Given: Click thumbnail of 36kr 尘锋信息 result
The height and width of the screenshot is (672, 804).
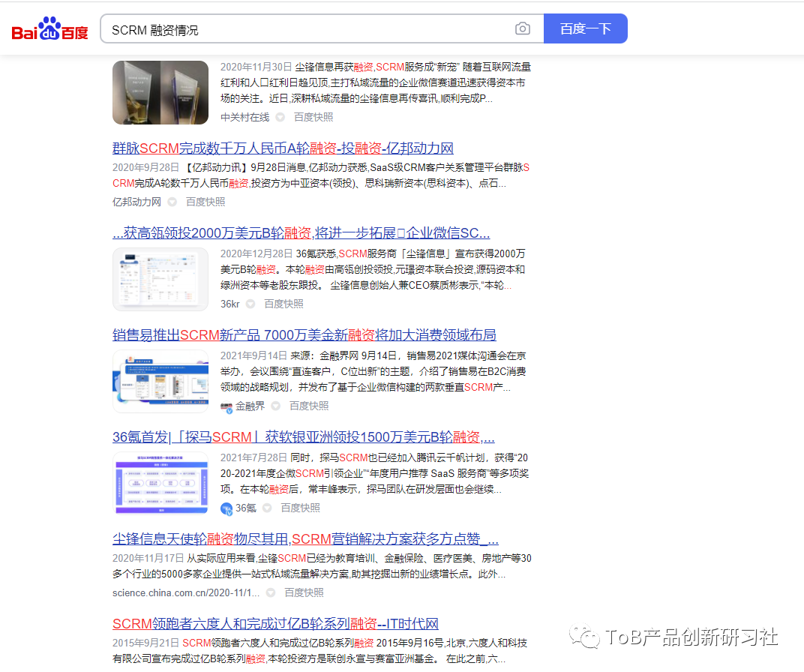Looking at the screenshot, I should coord(160,279).
